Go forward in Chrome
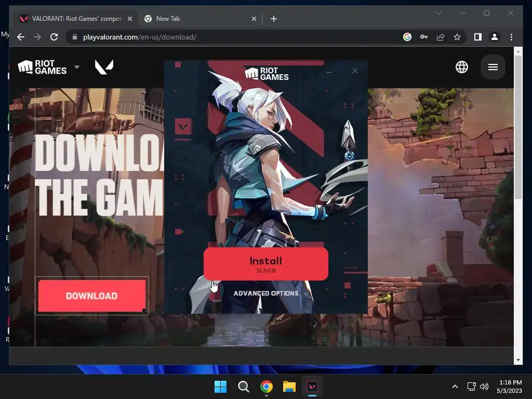Image resolution: width=532 pixels, height=399 pixels. (x=37, y=37)
